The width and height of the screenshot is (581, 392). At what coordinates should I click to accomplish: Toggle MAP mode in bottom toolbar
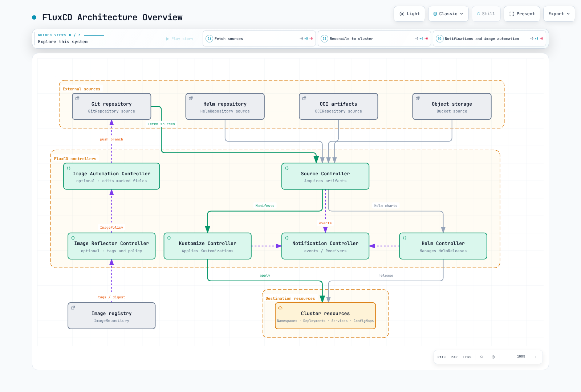coord(454,357)
